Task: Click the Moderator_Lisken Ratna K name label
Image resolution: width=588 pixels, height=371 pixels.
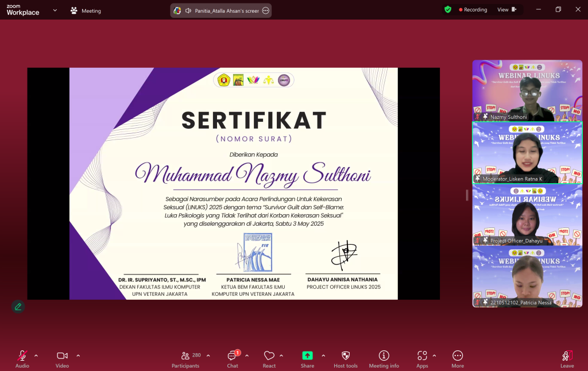Action: (512, 179)
